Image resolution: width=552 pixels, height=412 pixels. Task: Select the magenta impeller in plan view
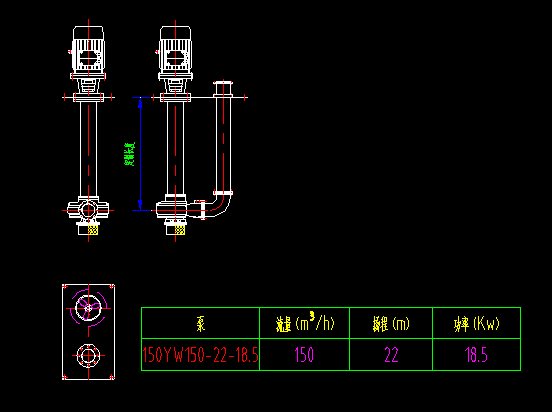coord(88,308)
